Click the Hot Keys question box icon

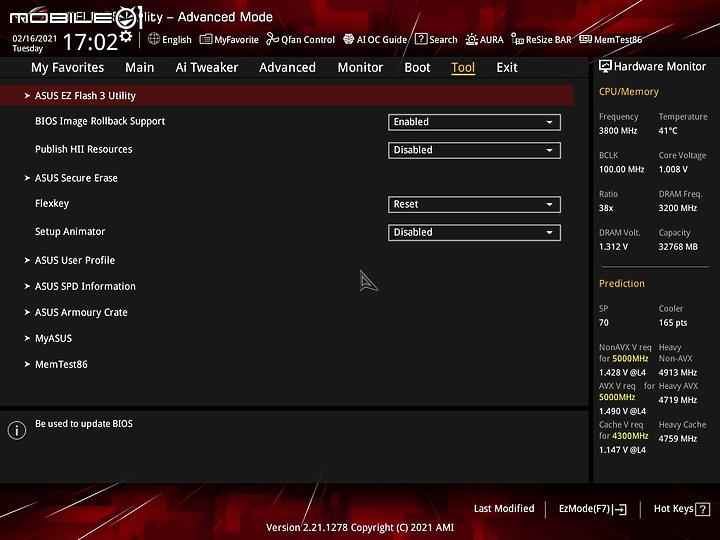tap(703, 509)
